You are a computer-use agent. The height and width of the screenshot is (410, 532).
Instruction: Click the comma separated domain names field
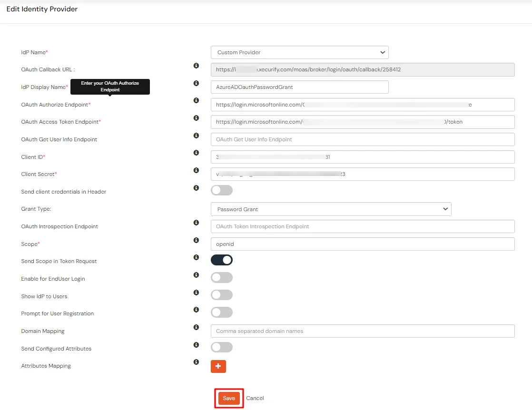coord(363,331)
